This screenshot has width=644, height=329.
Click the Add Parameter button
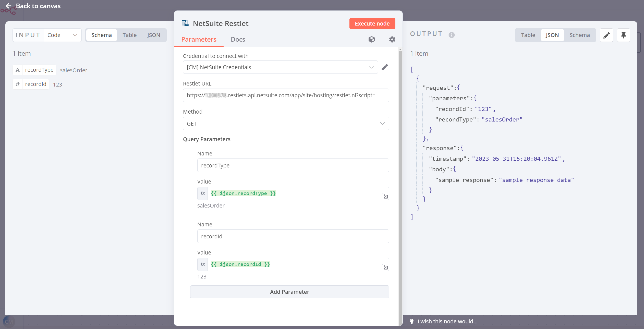pyautogui.click(x=289, y=292)
